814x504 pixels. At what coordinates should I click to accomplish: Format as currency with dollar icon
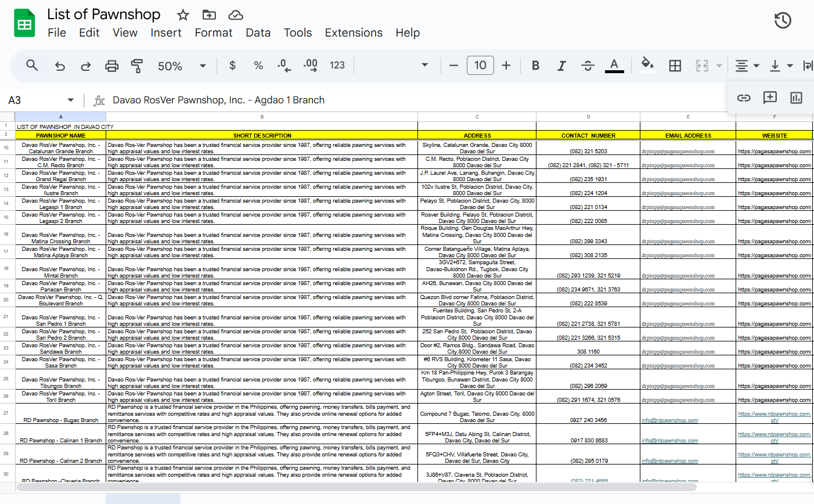pyautogui.click(x=232, y=66)
